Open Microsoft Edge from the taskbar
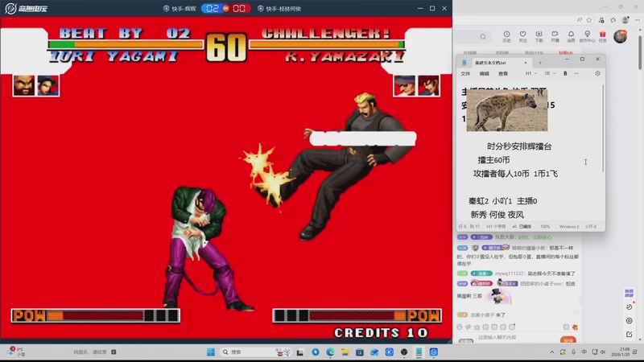644x362 pixels. (x=330, y=352)
